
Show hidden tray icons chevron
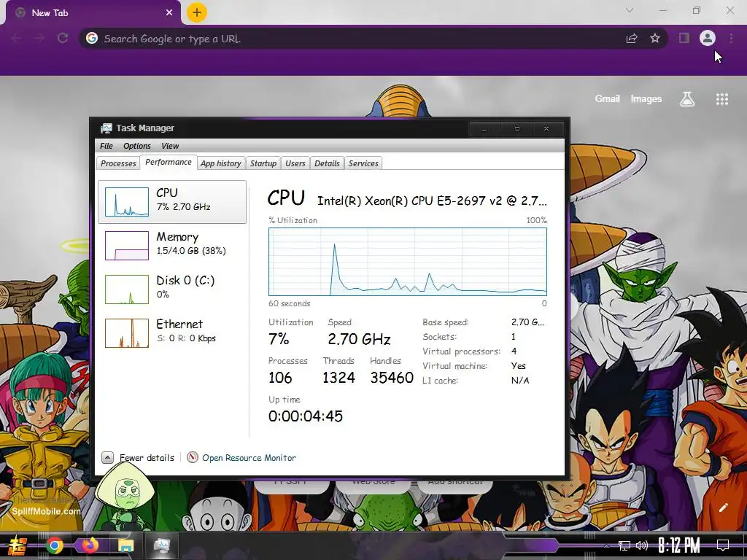click(x=606, y=546)
